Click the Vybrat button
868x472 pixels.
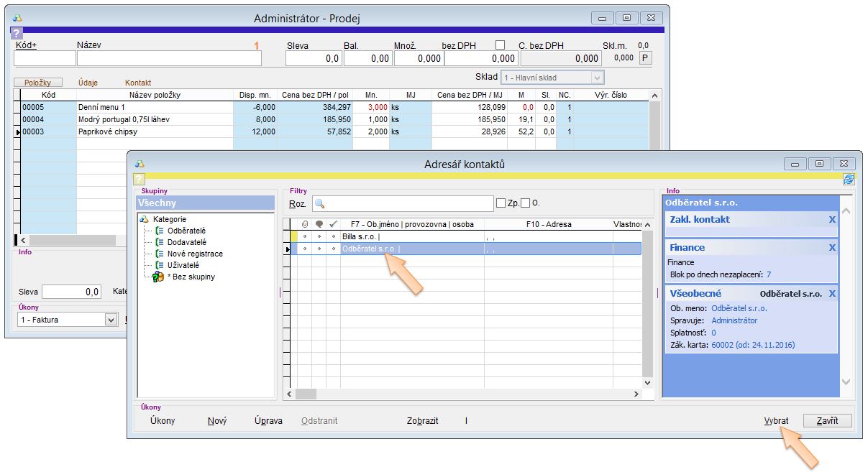coord(776,421)
